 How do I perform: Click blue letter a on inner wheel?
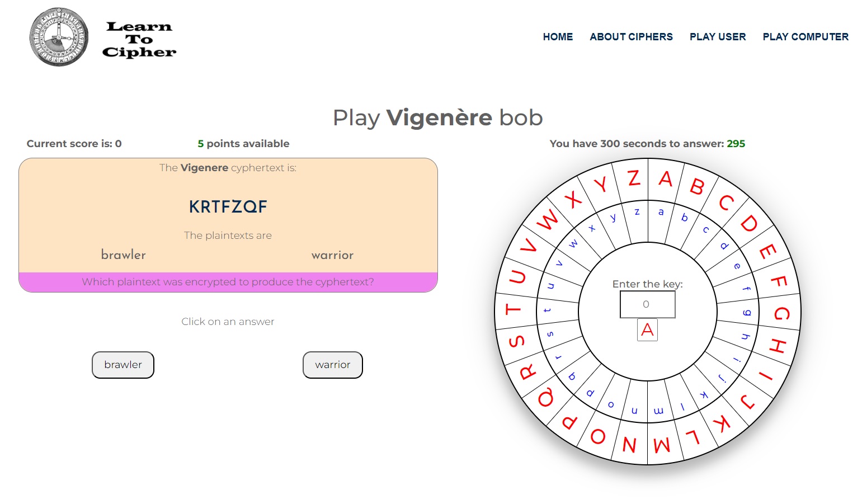click(661, 212)
